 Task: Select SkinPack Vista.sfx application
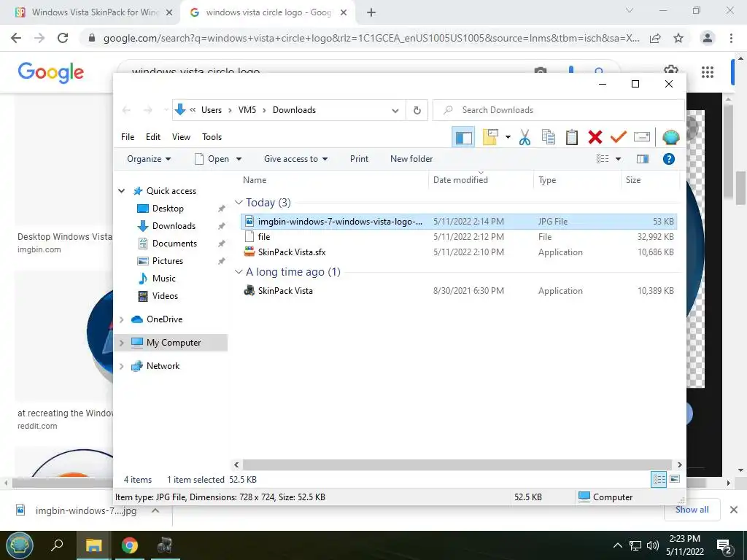point(460,252)
